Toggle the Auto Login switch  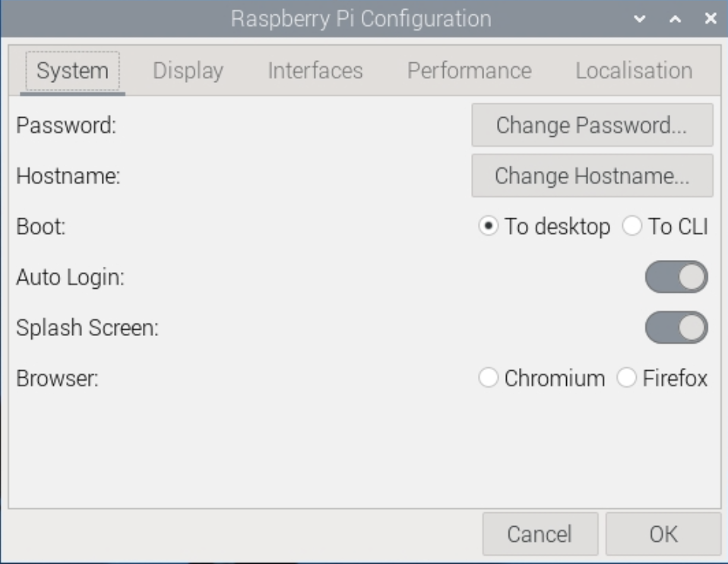pos(676,277)
